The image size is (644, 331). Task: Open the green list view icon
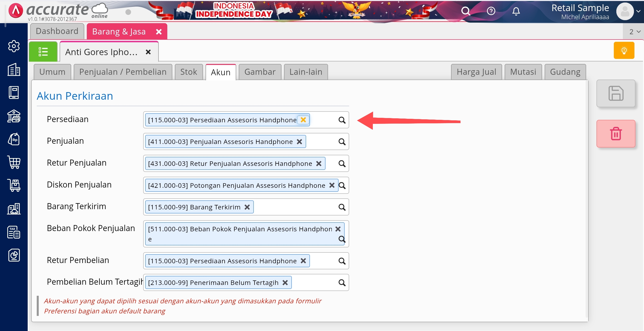coord(43,52)
